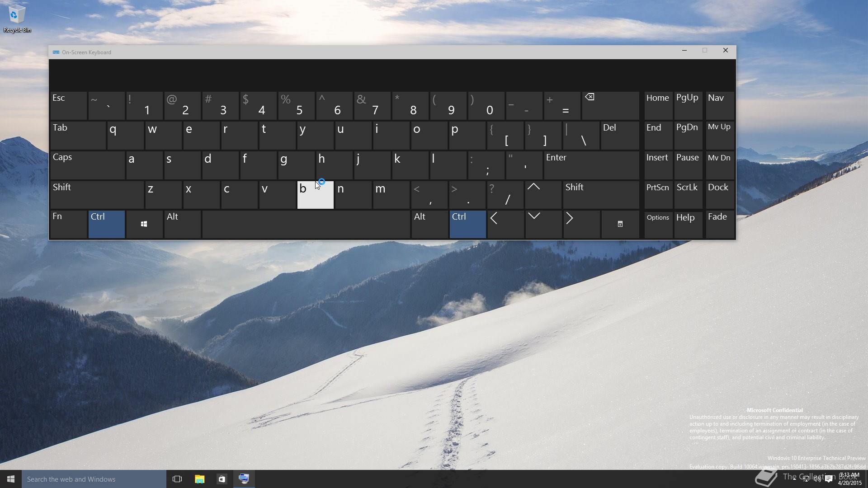Toggle the right Ctrl key

(467, 224)
